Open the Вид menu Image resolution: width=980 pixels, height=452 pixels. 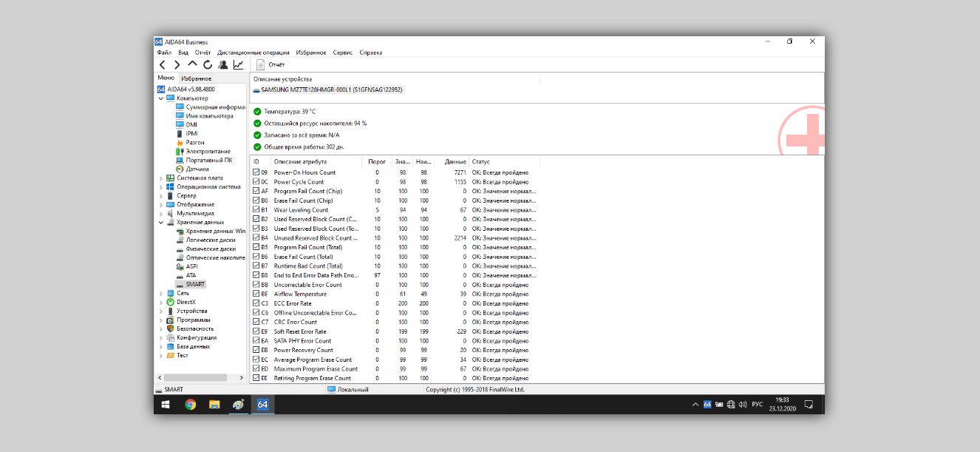pyautogui.click(x=183, y=53)
